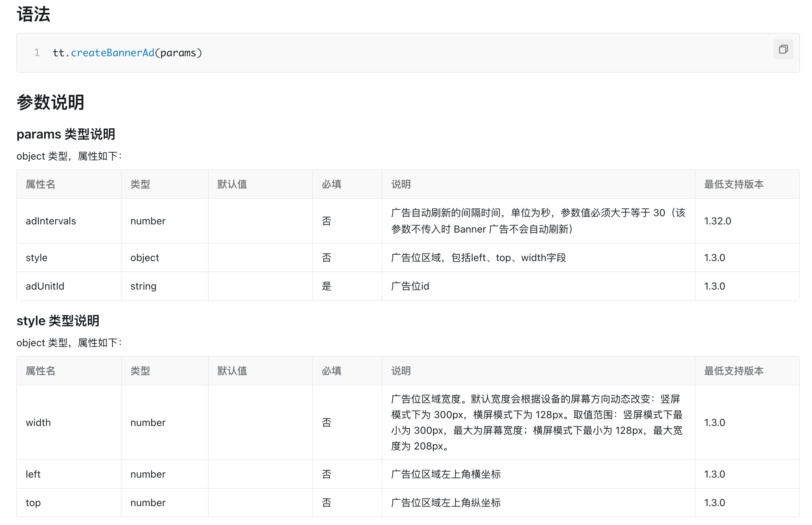This screenshot has width=812, height=525.
Task: Click version 1.32.0 in adIntervals row
Action: 717,221
